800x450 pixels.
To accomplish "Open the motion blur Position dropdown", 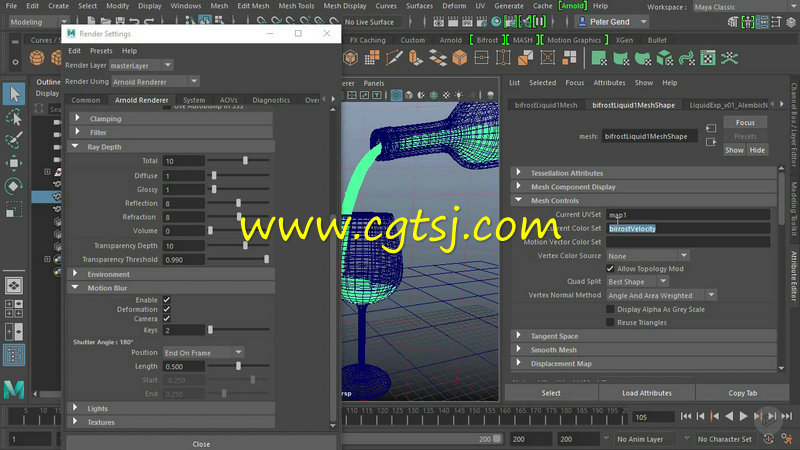I will pos(204,353).
